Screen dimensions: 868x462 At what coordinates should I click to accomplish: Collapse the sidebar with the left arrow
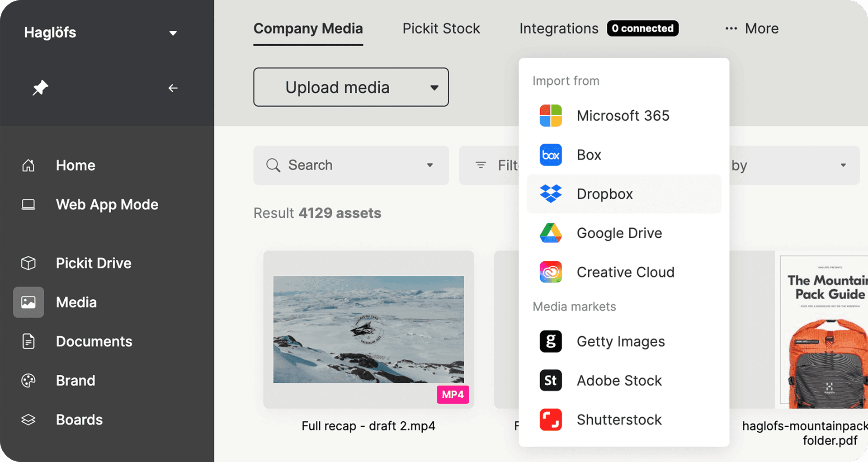tap(173, 88)
